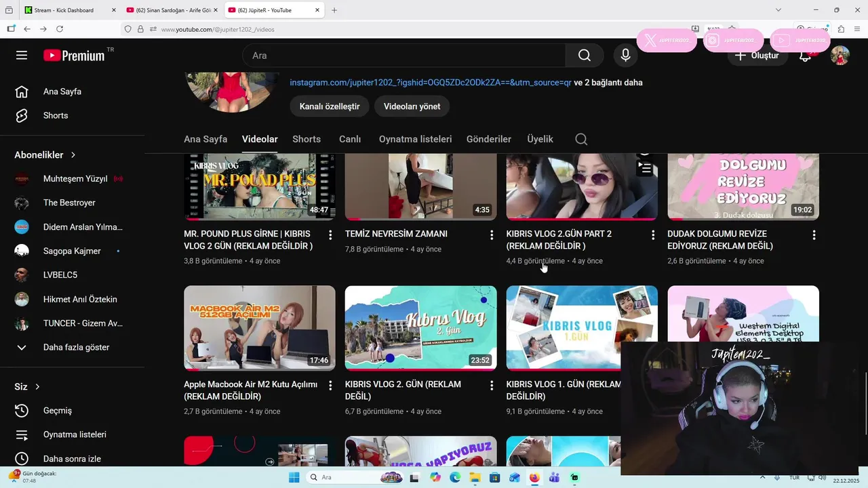868x488 pixels.
Task: Switch to the Canlı tab
Action: pyautogui.click(x=350, y=139)
